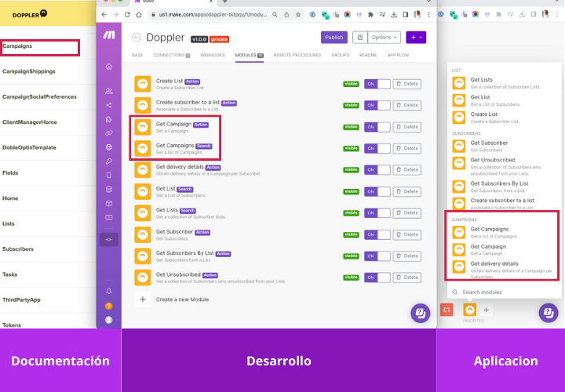565x392 pixels.
Task: Toggle ON switch for Get Lists
Action: point(377,213)
